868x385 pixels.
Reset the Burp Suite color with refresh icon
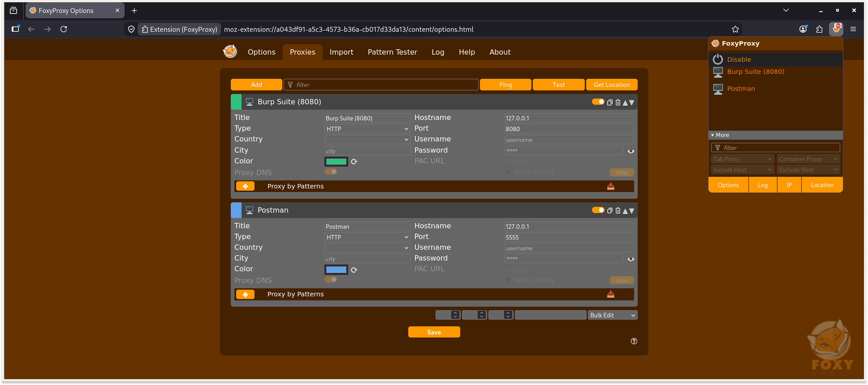pyautogui.click(x=354, y=162)
